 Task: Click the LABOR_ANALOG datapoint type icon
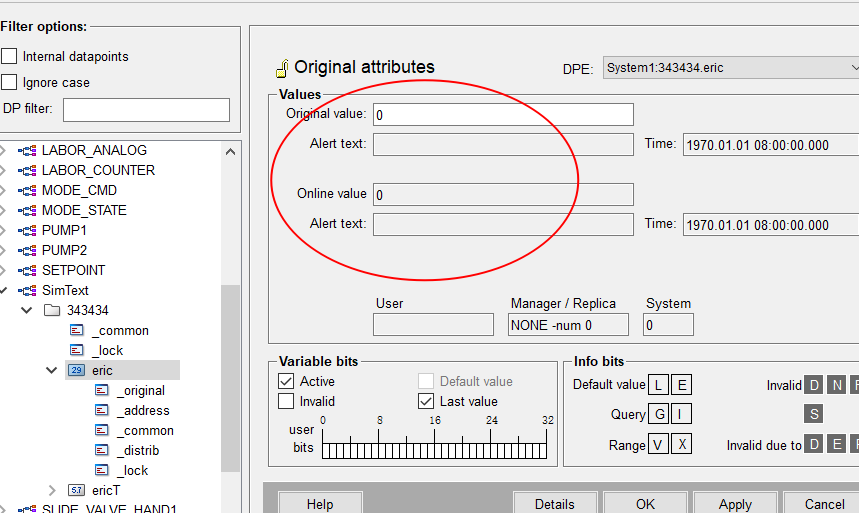tap(27, 151)
